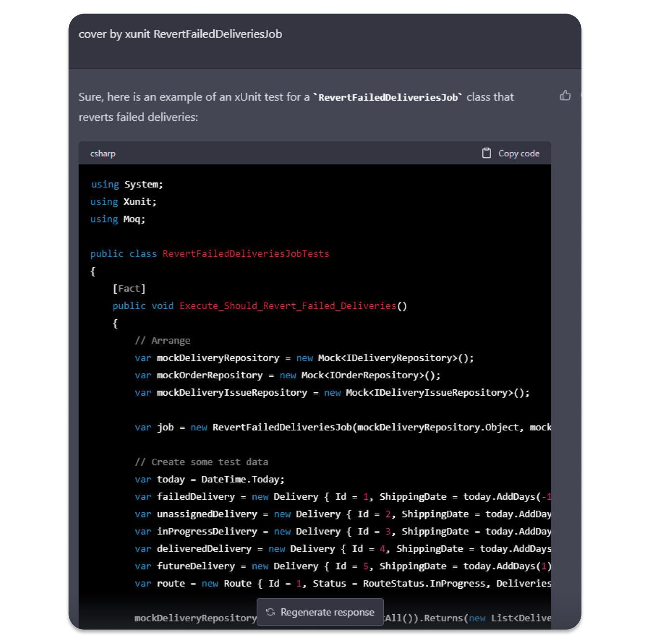Screen dimensions: 650x644
Task: Click the mockDeliveryRepository declaration line
Action: tap(304, 358)
